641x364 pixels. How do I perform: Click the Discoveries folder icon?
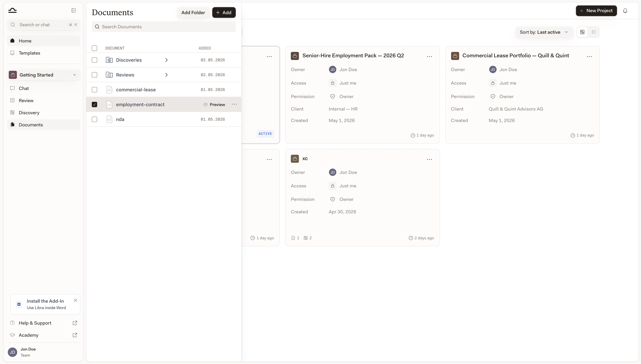pos(109,60)
